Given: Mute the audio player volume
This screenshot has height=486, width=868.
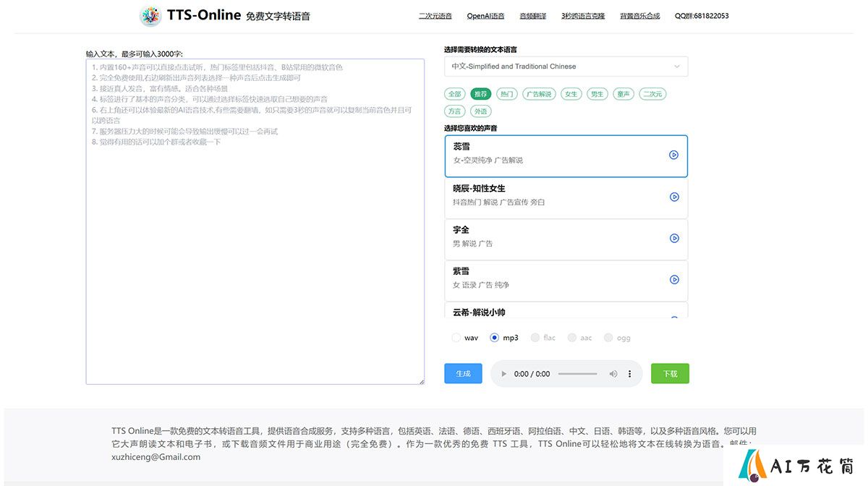Looking at the screenshot, I should (x=613, y=374).
